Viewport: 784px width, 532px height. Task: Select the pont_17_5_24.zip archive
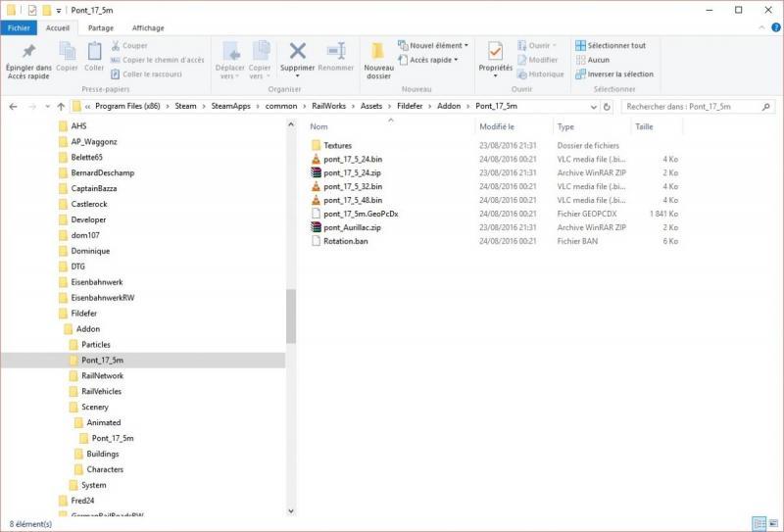352,173
